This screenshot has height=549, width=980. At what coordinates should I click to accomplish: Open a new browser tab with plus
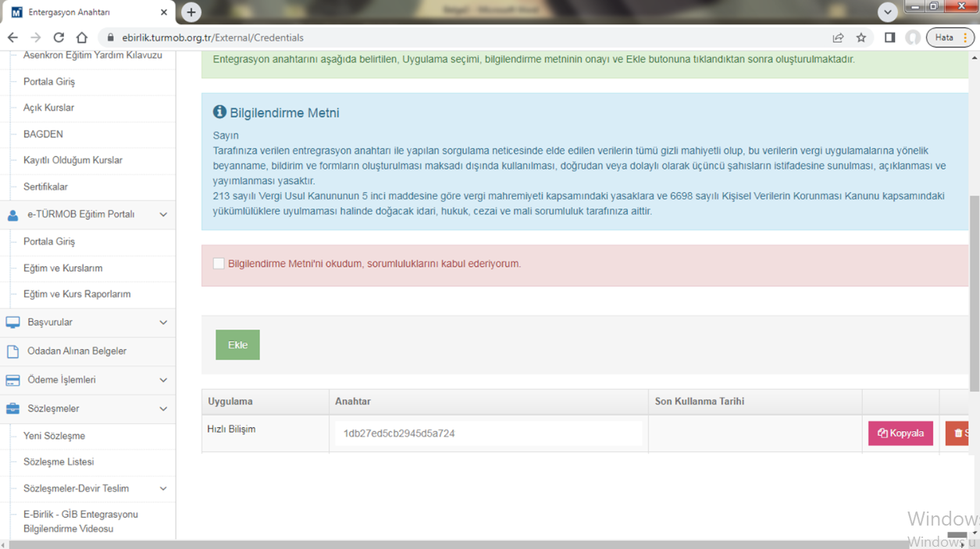(x=191, y=12)
